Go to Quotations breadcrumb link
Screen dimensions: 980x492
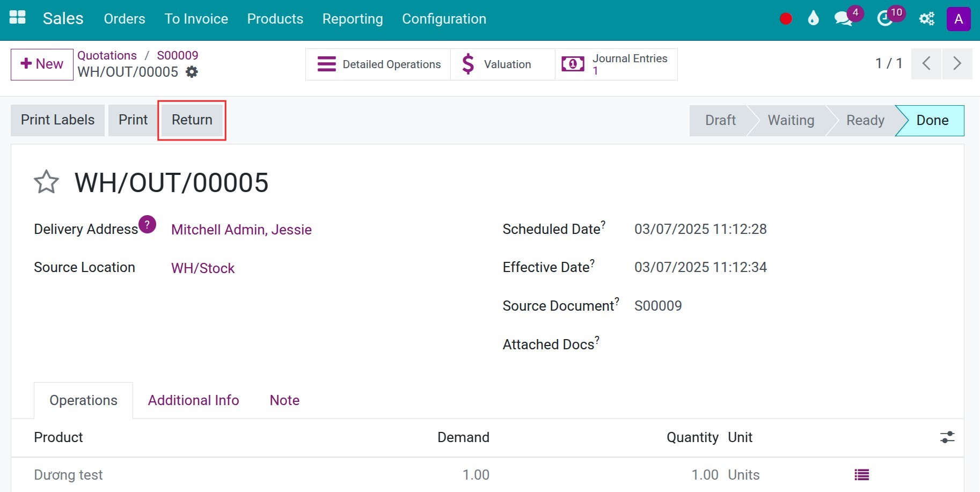coord(107,55)
